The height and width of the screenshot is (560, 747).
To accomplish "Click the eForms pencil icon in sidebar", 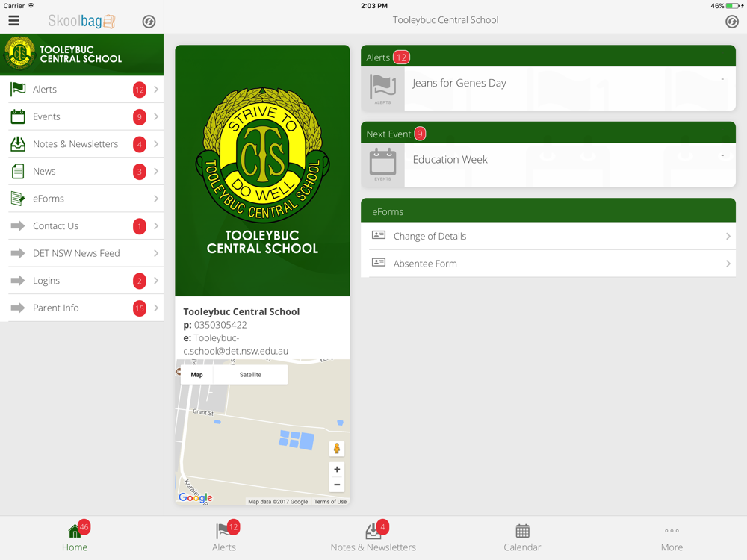I will click(18, 199).
